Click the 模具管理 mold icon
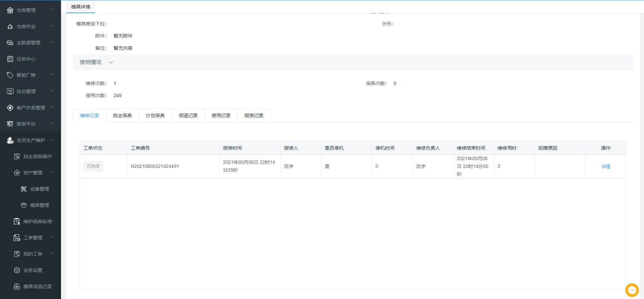 coord(24,205)
